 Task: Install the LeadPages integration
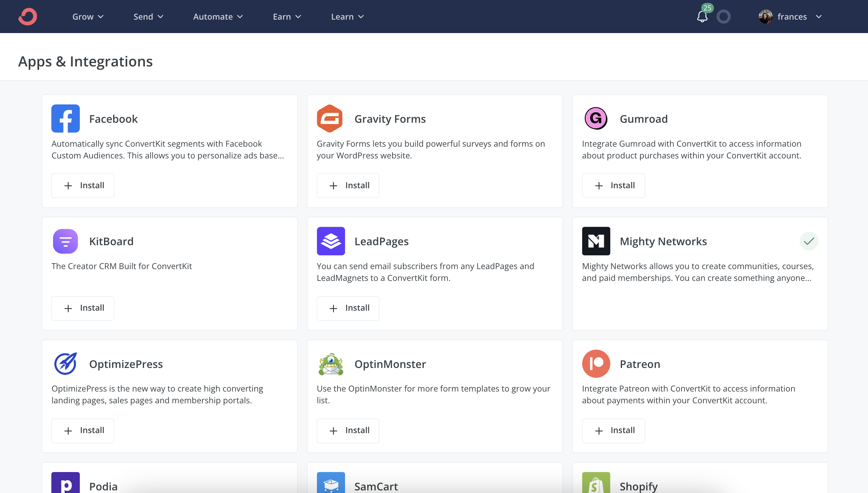[x=348, y=308]
